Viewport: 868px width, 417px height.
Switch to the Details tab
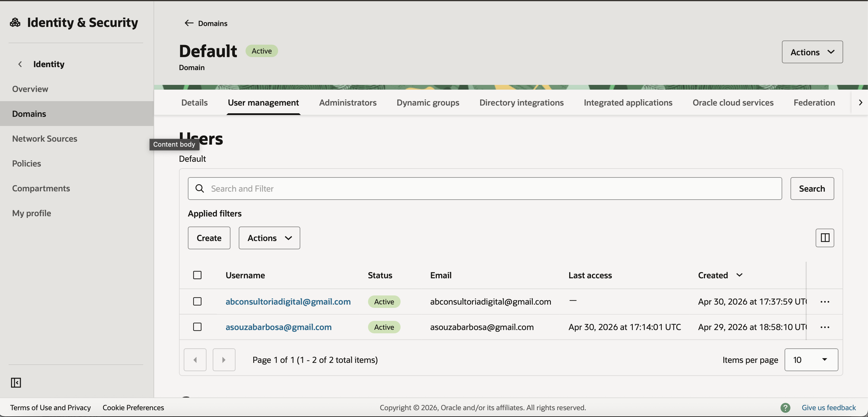tap(194, 102)
